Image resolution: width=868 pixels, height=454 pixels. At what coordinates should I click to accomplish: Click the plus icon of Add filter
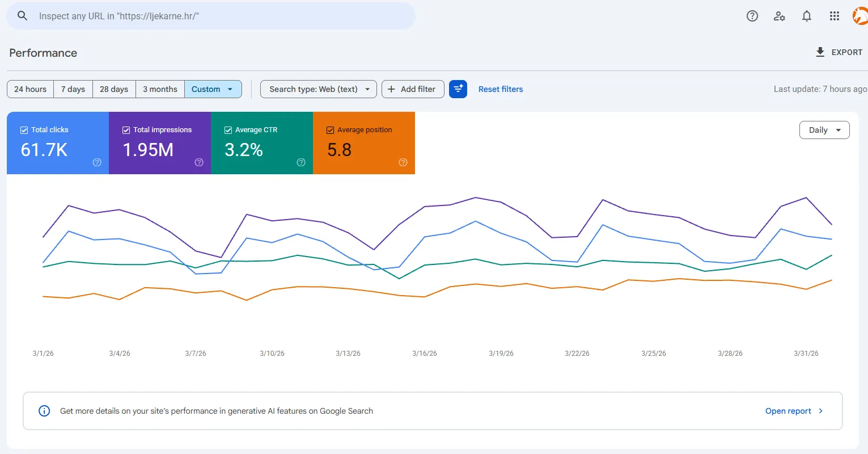tap(391, 89)
